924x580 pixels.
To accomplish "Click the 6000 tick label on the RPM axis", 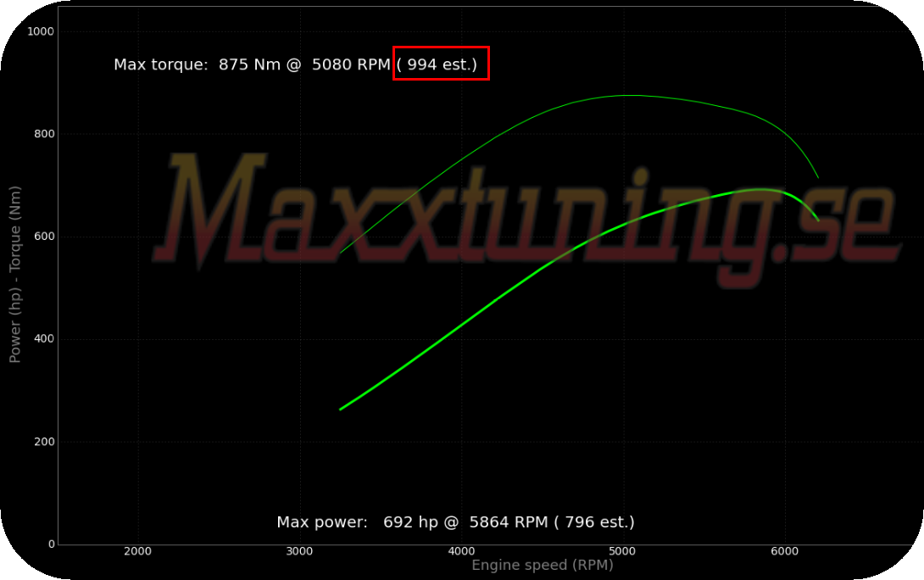I will 785,551.
